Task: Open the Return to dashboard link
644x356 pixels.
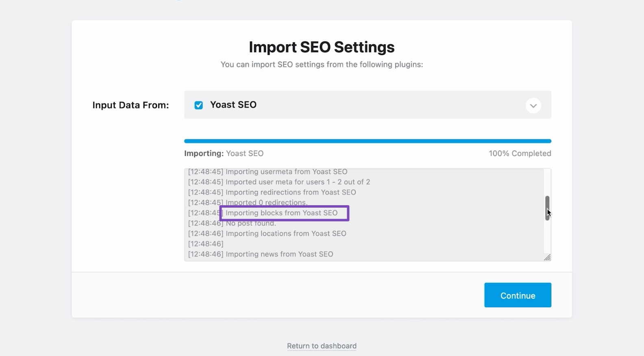Action: pyautogui.click(x=322, y=346)
